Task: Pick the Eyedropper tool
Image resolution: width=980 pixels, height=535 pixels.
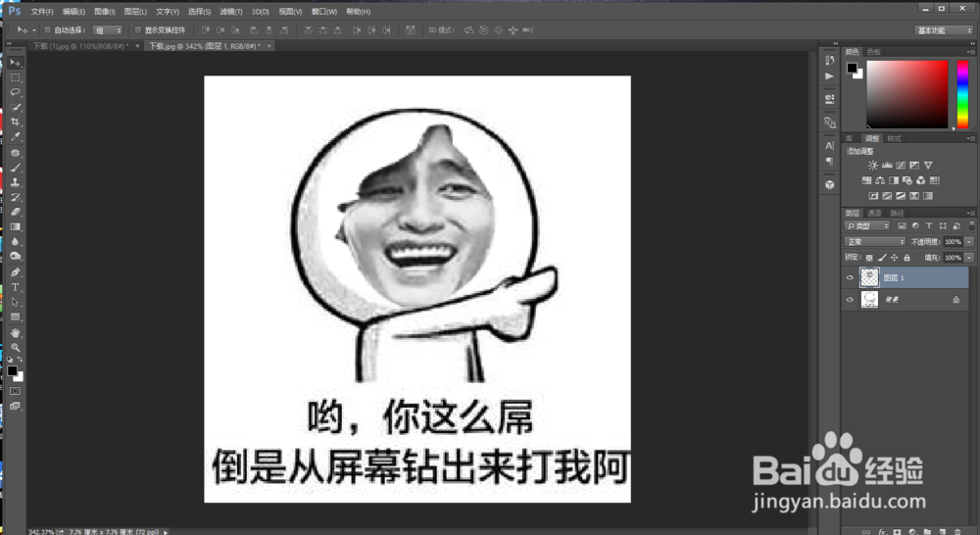Action: tap(16, 136)
